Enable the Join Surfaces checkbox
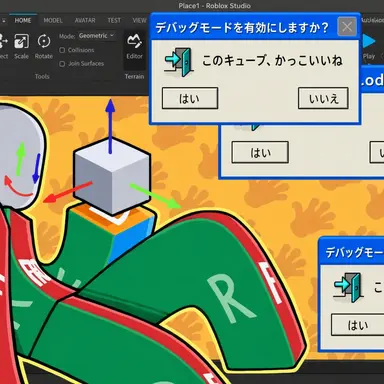384x384 pixels. 62,64
